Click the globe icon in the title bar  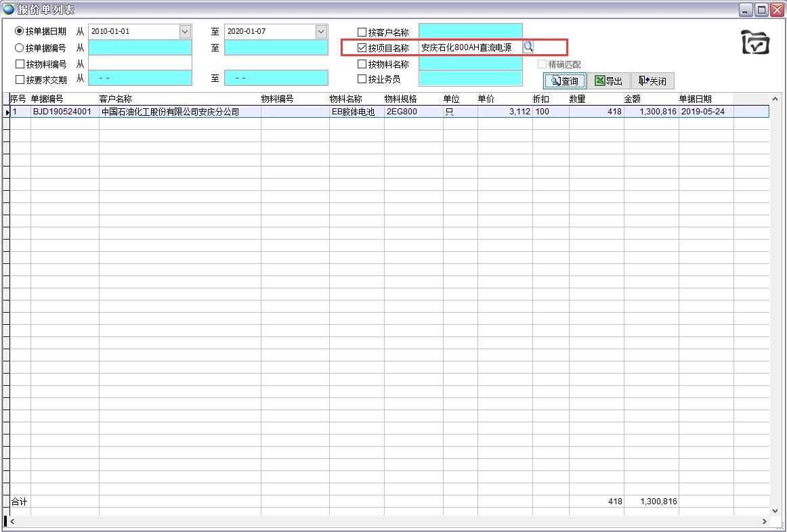pos(8,9)
